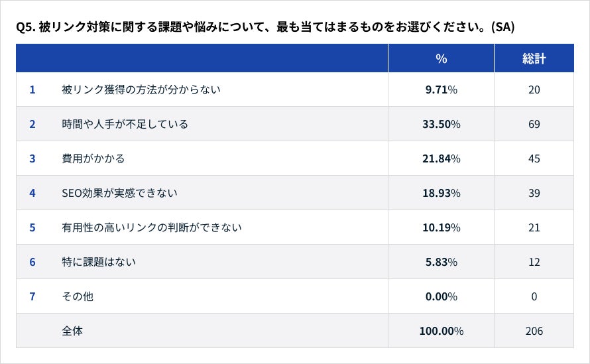Select the その他 row label
Screen dimensions: 590x364
[x=77, y=296]
